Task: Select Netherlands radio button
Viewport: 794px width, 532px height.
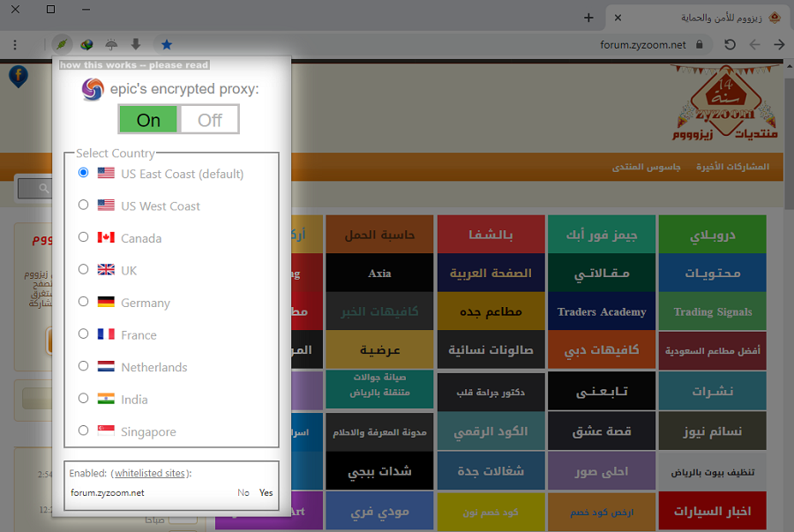Action: coord(84,366)
